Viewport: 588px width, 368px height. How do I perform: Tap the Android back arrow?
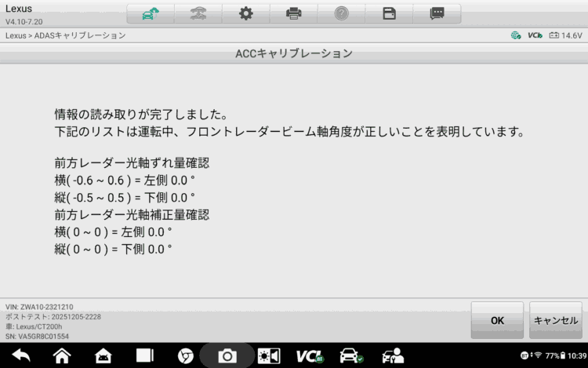pyautogui.click(x=20, y=355)
